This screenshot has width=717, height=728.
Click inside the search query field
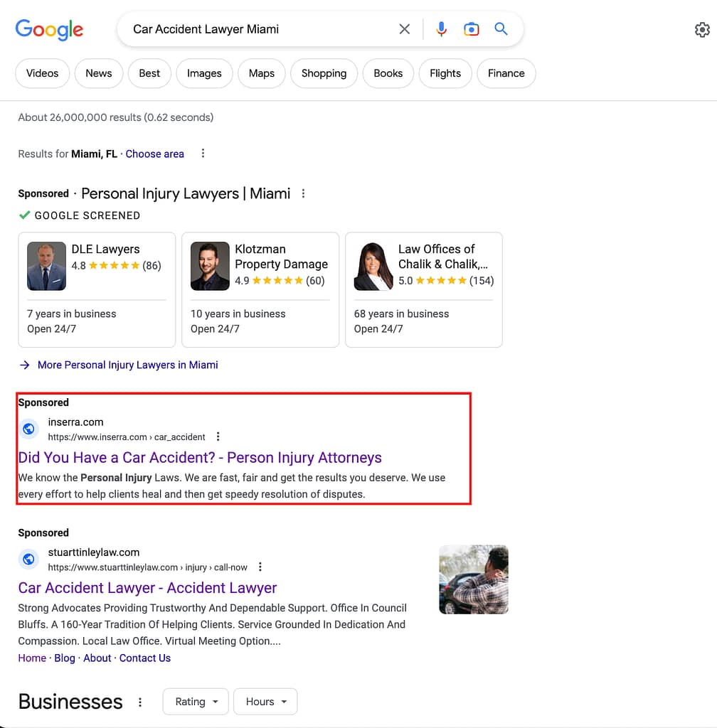coord(260,29)
